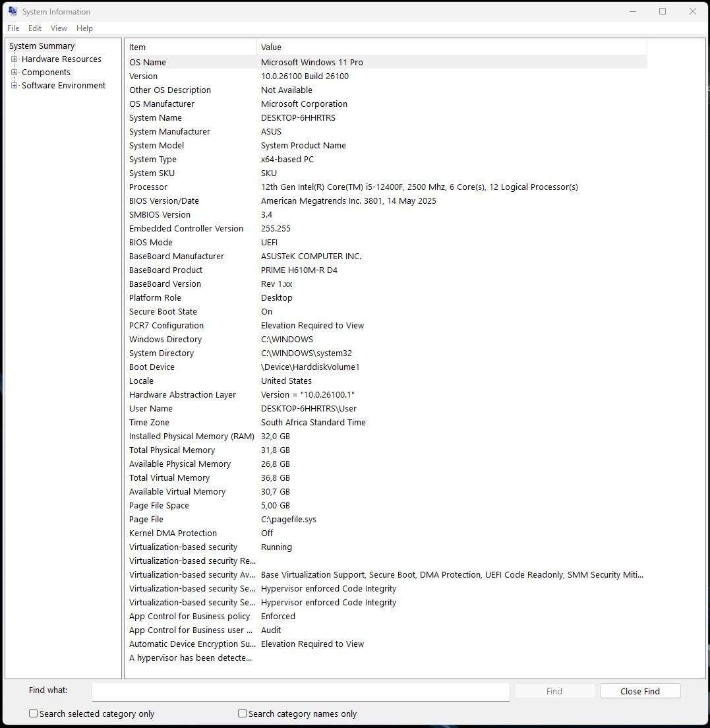
Task: Open the Help menu
Action: pos(84,28)
